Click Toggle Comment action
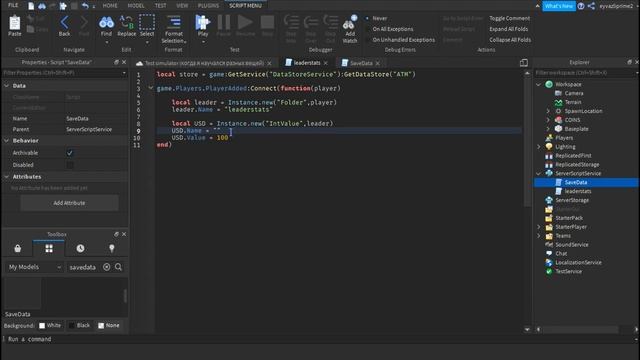Viewport: 640px width, 360px height. 509,18
